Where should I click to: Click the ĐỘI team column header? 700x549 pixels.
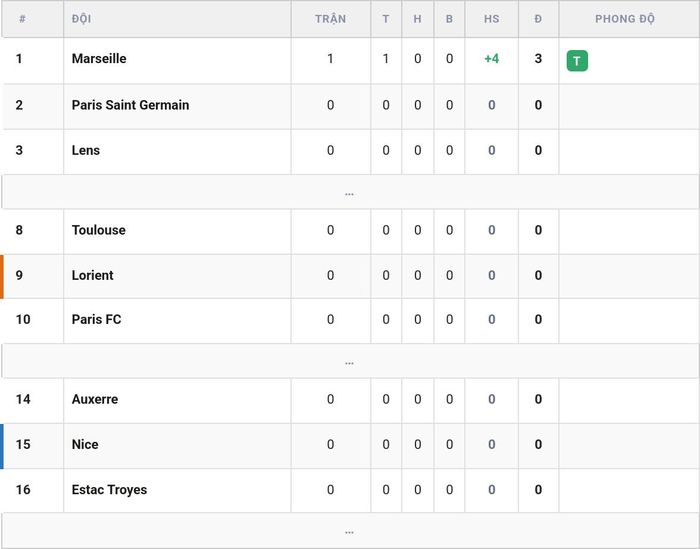(81, 19)
